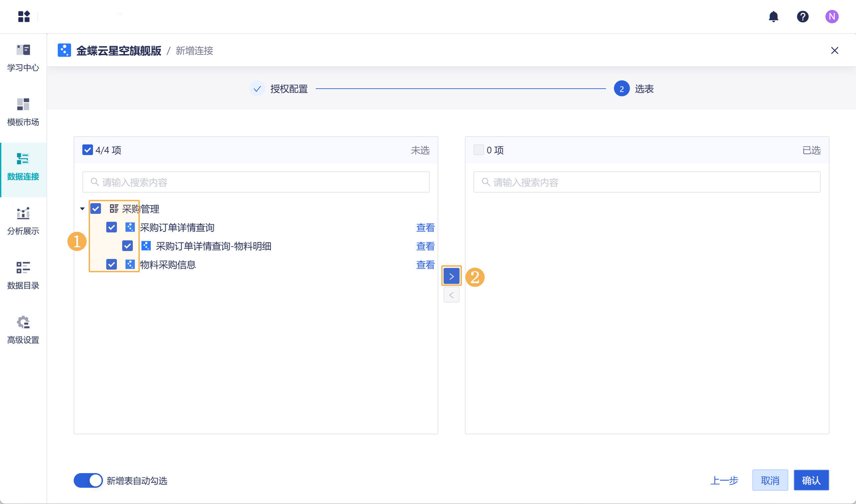Open 高级设置 sidebar item
The image size is (856, 504).
pyautogui.click(x=23, y=330)
